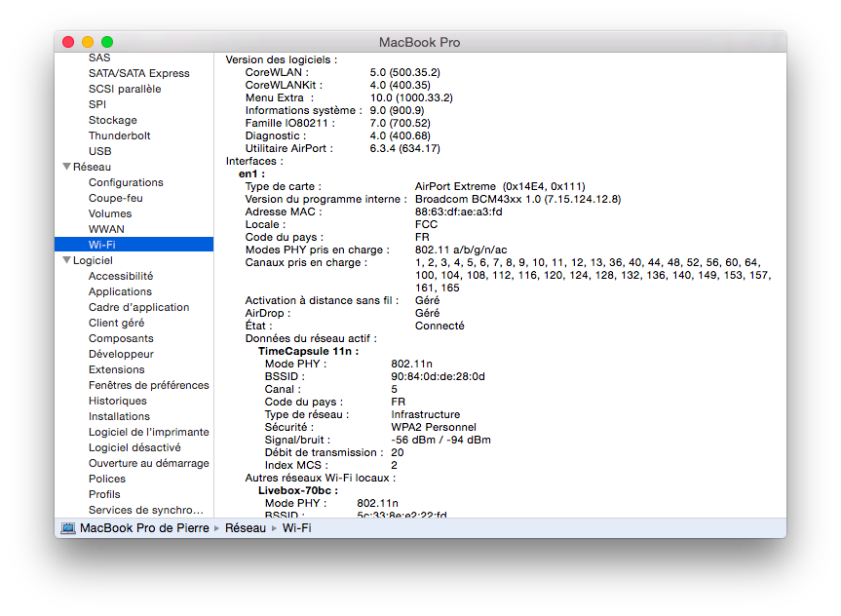Click MacBook Pro de Pierre in path bar
This screenshot has width=841, height=616.
click(144, 528)
